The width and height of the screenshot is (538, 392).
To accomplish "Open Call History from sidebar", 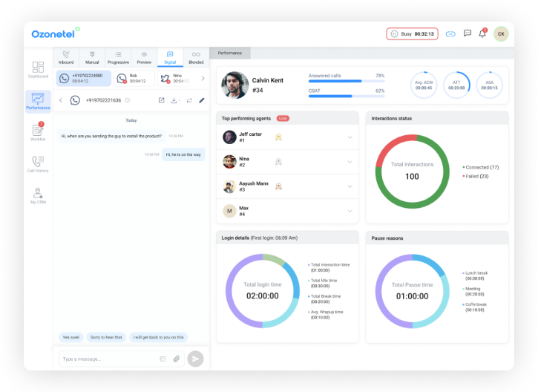I will pyautogui.click(x=38, y=164).
